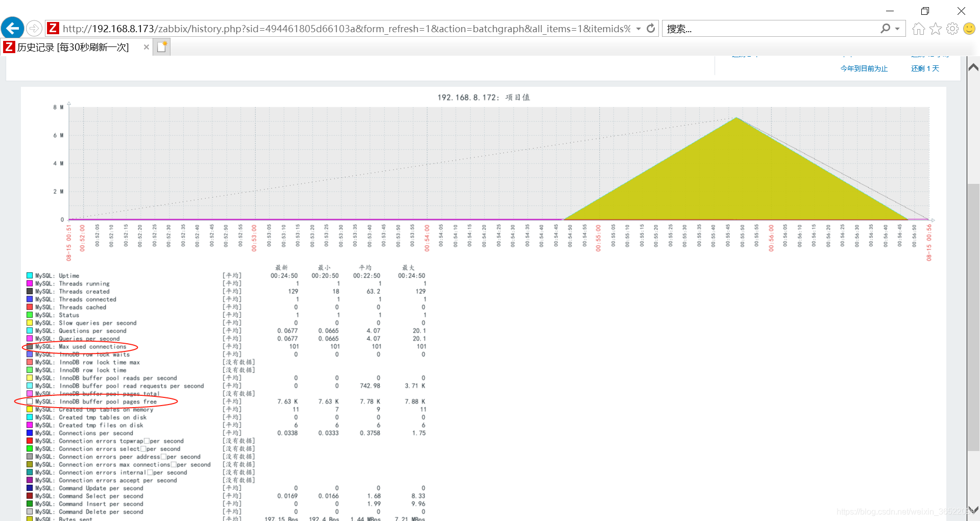Click the 最小 column header

324,268
